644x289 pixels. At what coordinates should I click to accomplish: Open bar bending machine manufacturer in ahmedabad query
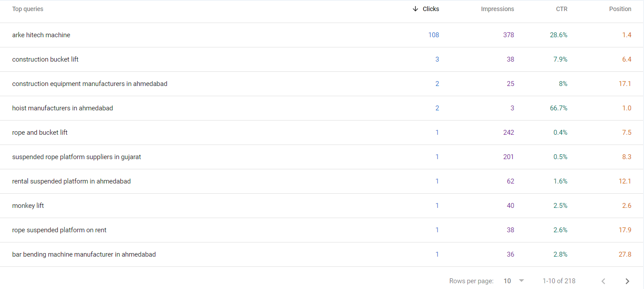click(84, 254)
